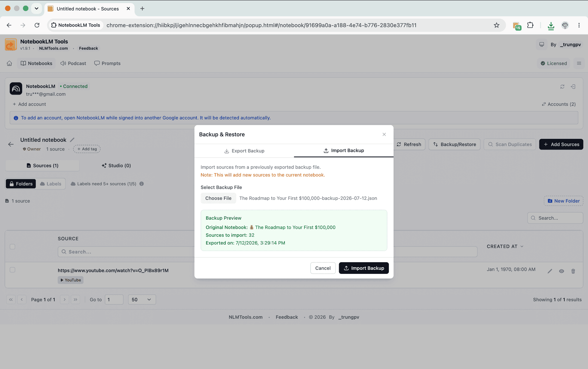Reload the page in Chrome
Viewport: 588px width, 369px height.
point(37,25)
